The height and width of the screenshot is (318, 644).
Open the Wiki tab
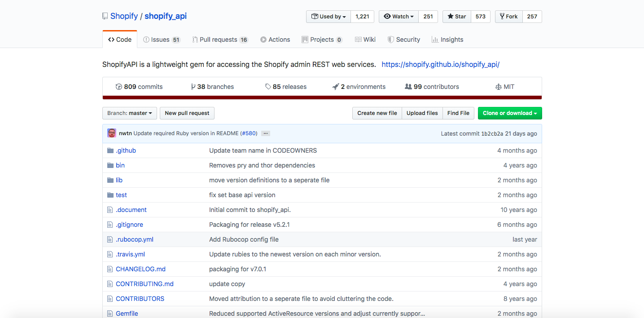(x=365, y=40)
